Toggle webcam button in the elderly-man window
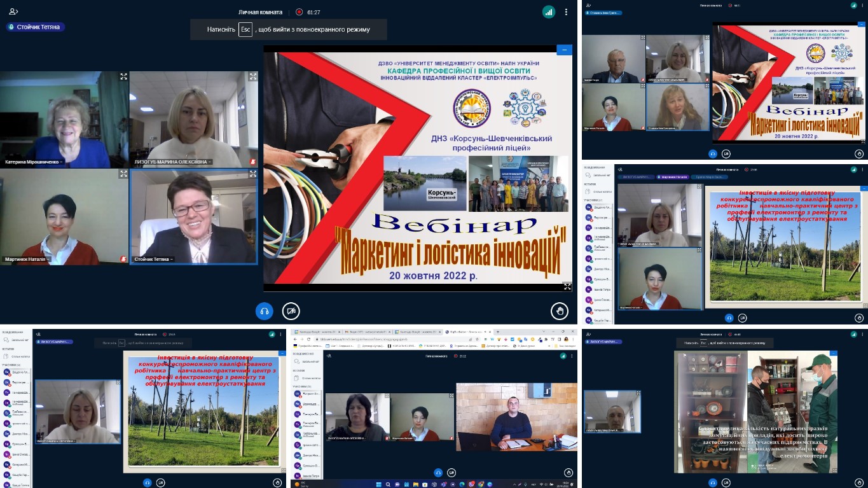Viewport: 868px width, 488px height. click(x=726, y=153)
